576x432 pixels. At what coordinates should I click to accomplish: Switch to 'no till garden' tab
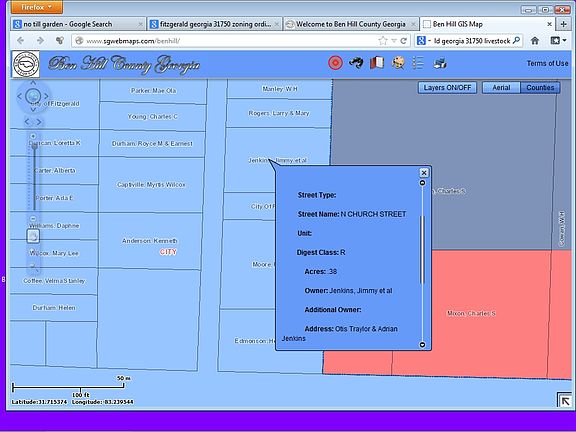pos(78,24)
